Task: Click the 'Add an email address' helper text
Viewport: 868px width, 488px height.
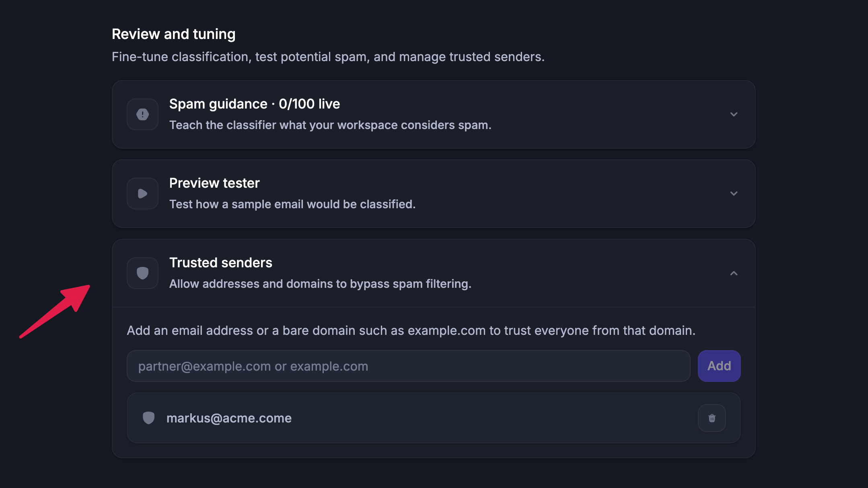Action: point(411,330)
